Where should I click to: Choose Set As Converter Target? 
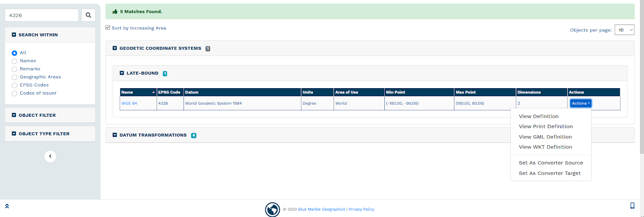click(549, 174)
